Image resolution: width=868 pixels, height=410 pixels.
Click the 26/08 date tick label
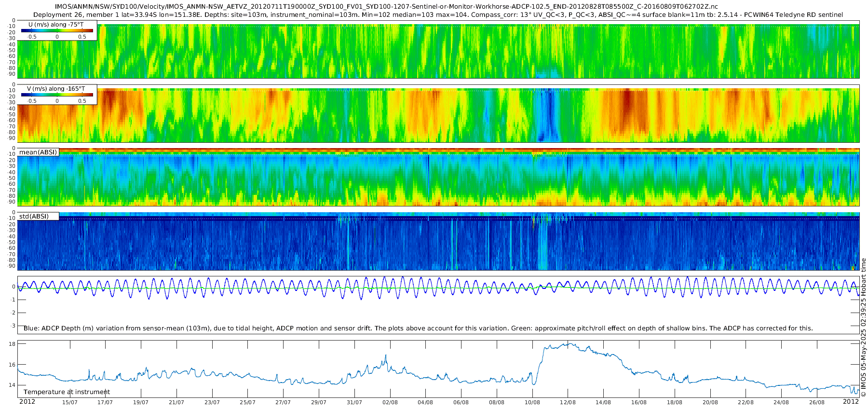point(817,402)
